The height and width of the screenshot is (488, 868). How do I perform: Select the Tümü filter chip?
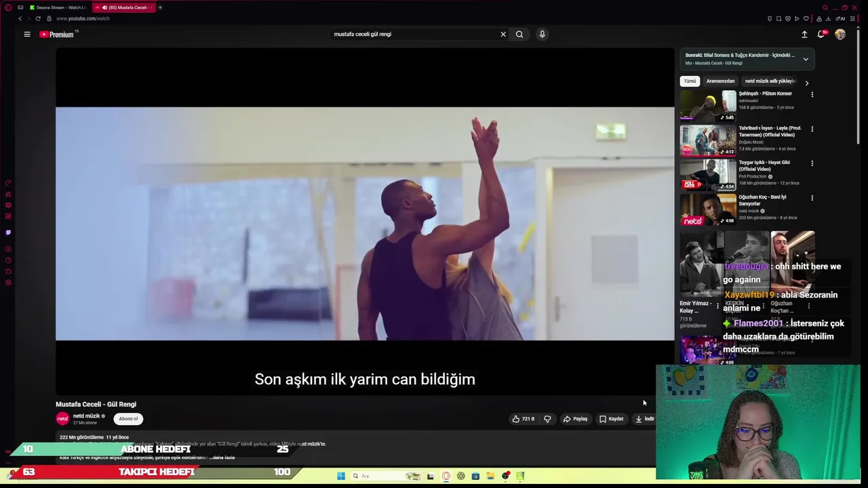tap(690, 81)
